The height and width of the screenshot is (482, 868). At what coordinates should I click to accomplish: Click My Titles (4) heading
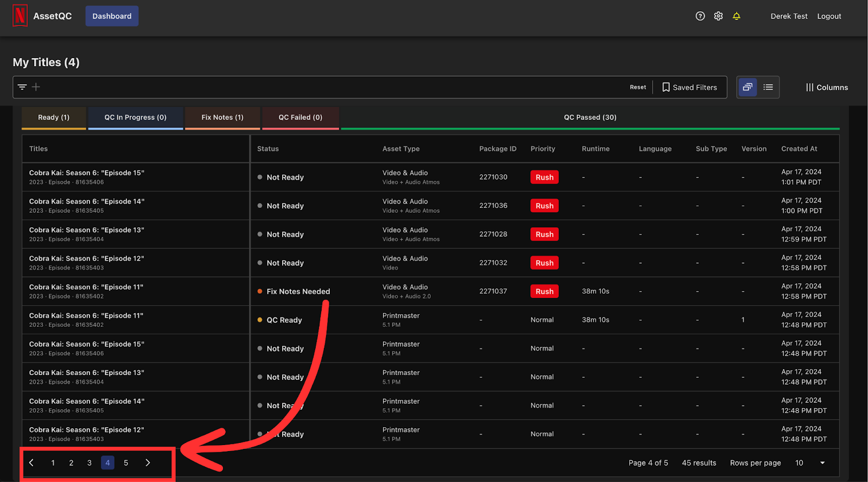click(x=46, y=62)
